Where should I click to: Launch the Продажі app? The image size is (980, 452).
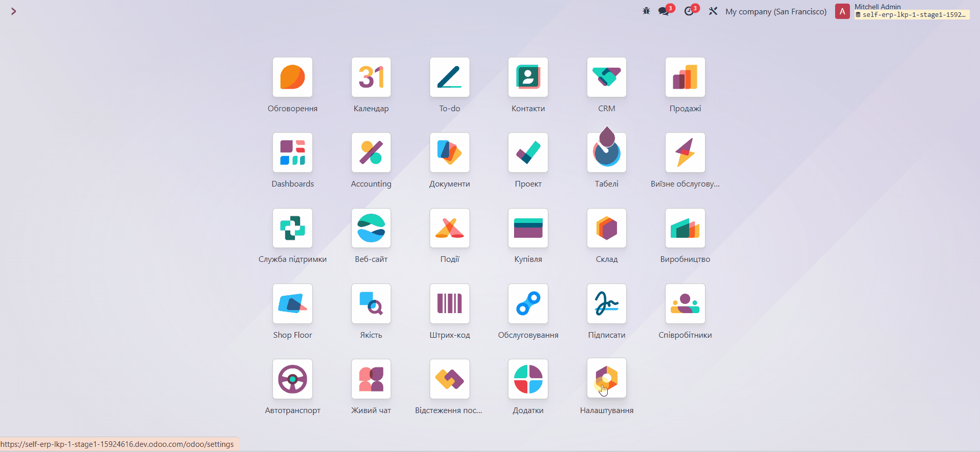685,77
